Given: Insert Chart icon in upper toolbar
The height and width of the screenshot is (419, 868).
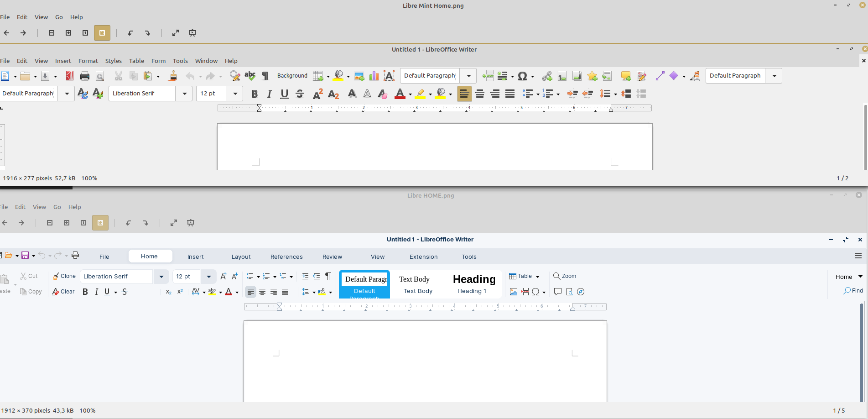Looking at the screenshot, I should click(374, 76).
